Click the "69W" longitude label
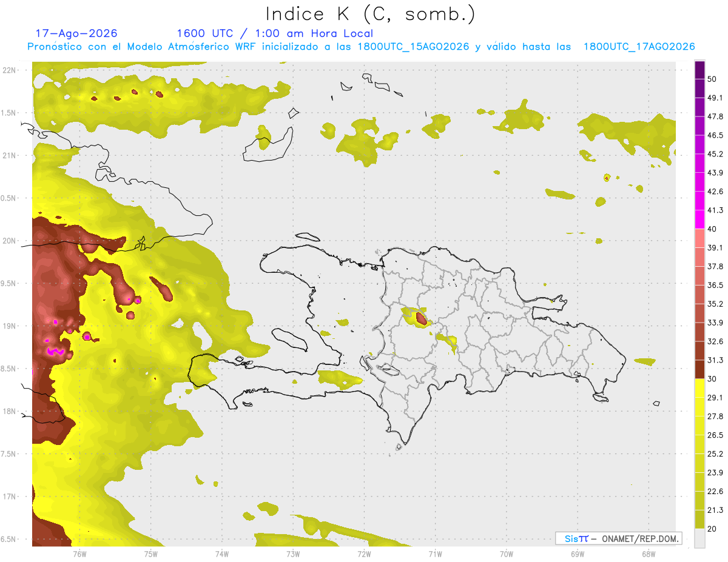728x562 pixels. [577, 554]
